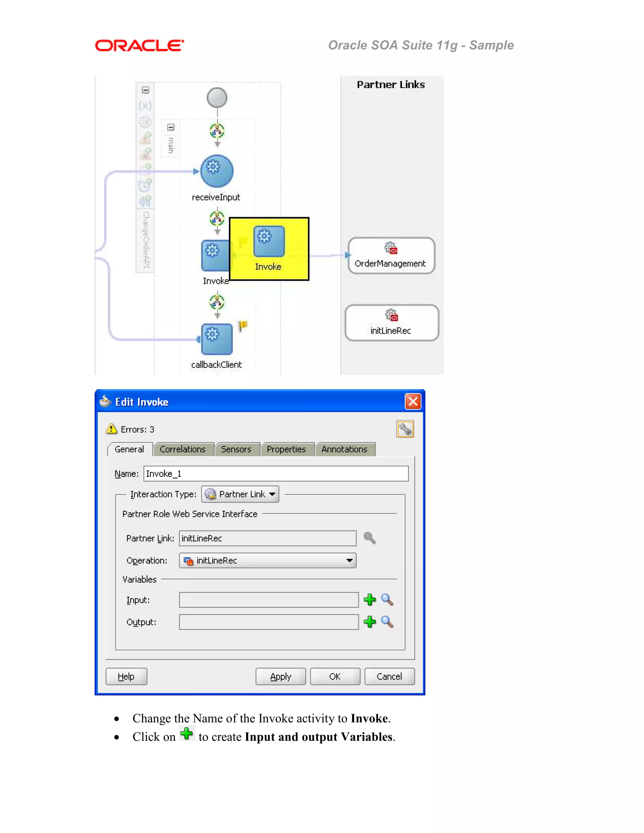Click the Edit Invoke title bar icon
This screenshot has width=644, height=833.
point(105,401)
